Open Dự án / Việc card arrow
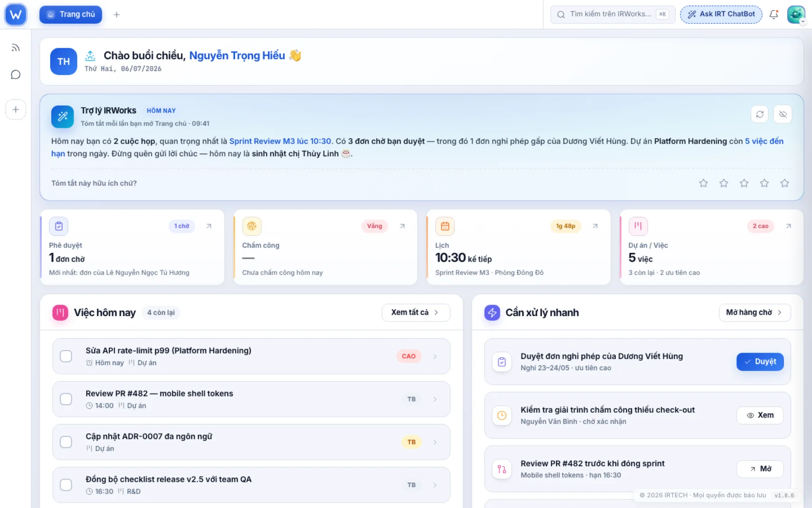812x508 pixels. click(788, 226)
